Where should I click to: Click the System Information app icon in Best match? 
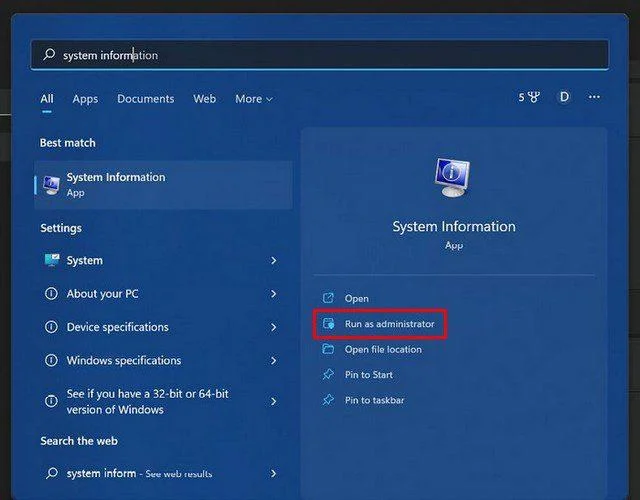[51, 185]
